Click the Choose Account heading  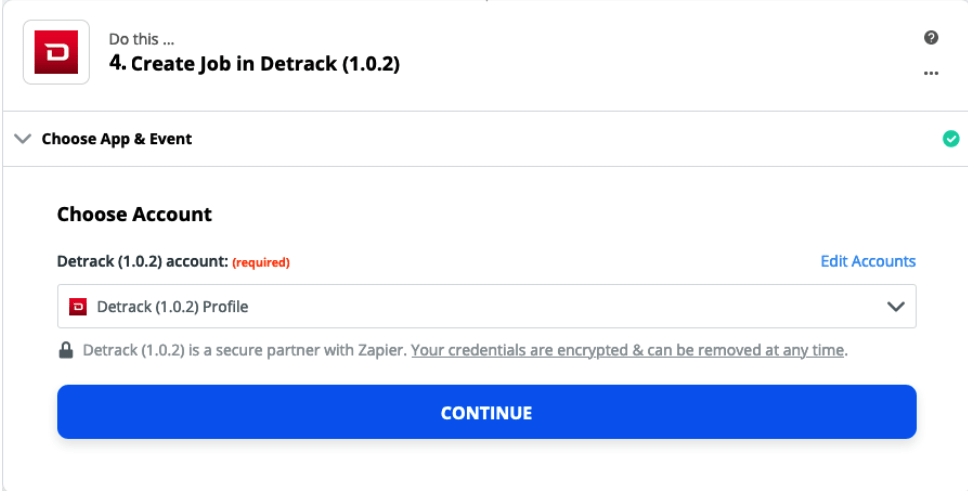click(x=135, y=214)
